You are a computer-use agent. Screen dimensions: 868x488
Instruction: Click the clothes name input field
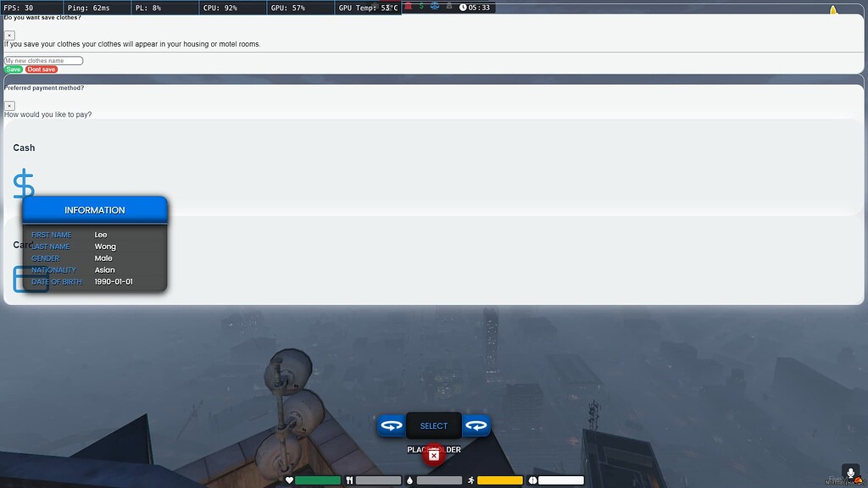tap(42, 60)
